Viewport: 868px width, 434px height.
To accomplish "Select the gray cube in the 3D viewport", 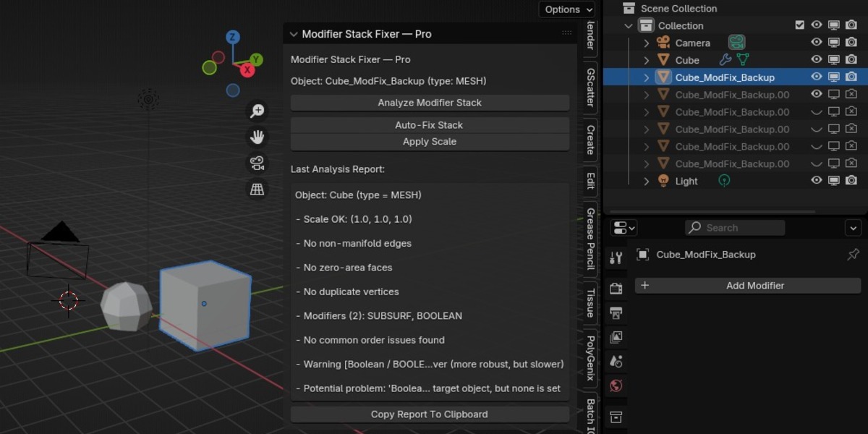I will pyautogui.click(x=205, y=305).
